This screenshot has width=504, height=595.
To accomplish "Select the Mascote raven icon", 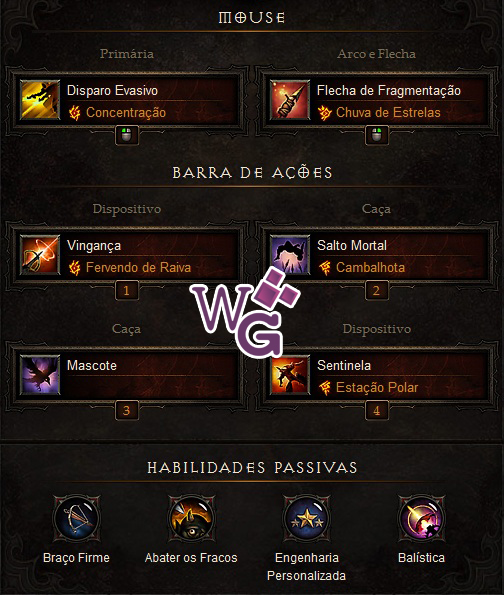I will pyautogui.click(x=40, y=375).
